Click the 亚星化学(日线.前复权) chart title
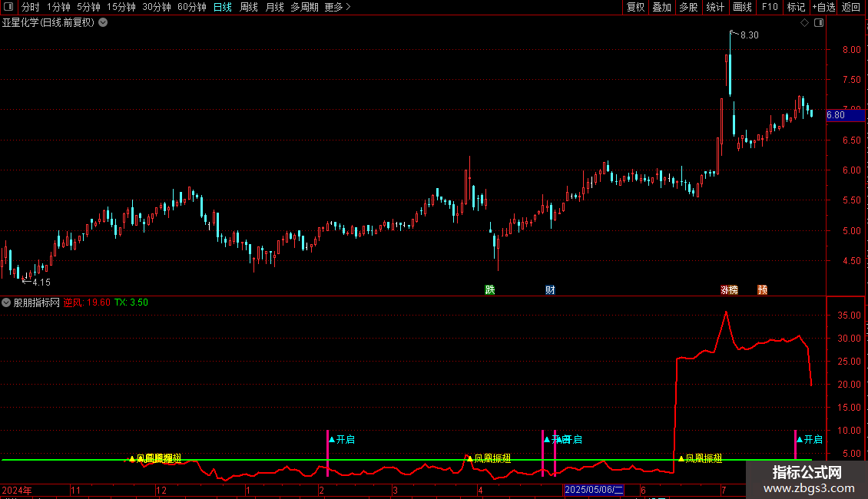 48,23
